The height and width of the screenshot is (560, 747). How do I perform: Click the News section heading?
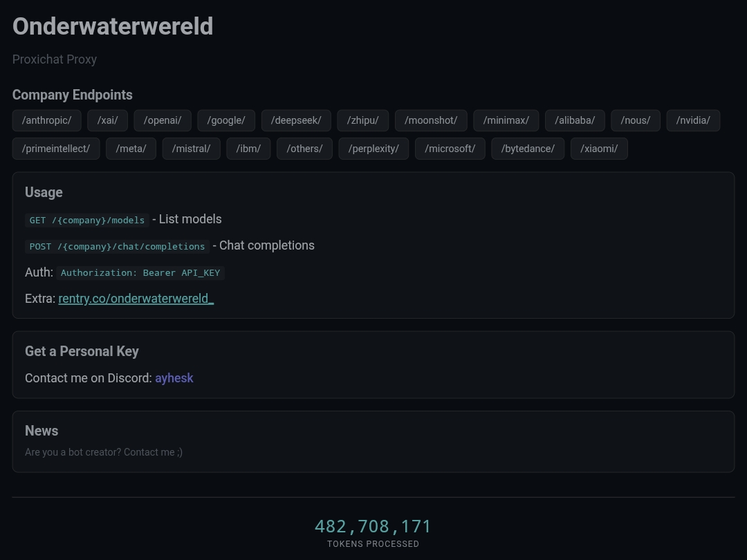click(41, 431)
